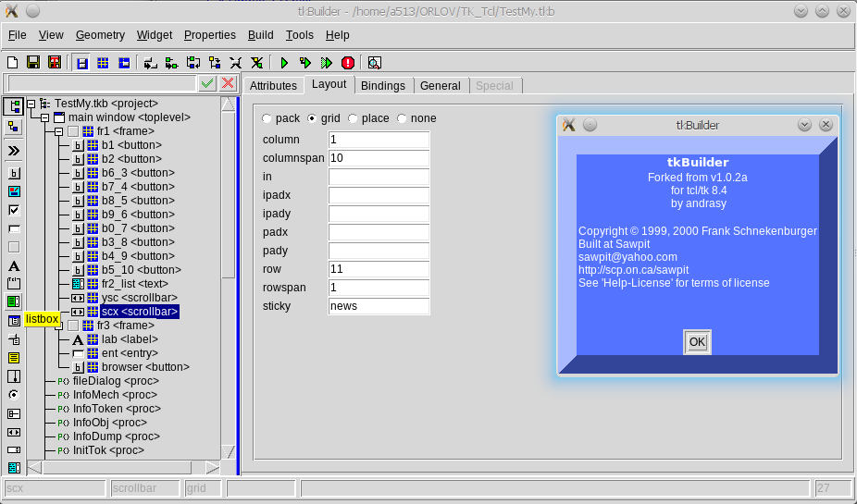This screenshot has height=504, width=857.
Task: Select the place geometry toolbar icon
Action: [124, 63]
